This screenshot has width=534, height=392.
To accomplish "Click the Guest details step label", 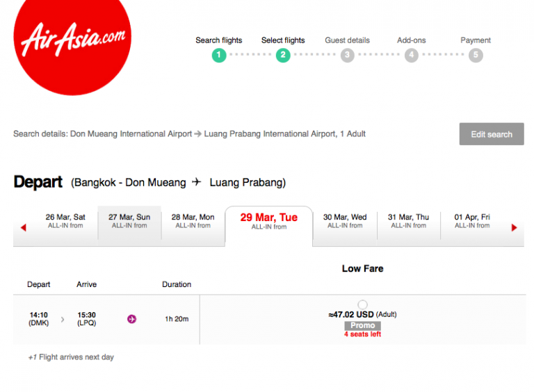I will click(x=348, y=40).
